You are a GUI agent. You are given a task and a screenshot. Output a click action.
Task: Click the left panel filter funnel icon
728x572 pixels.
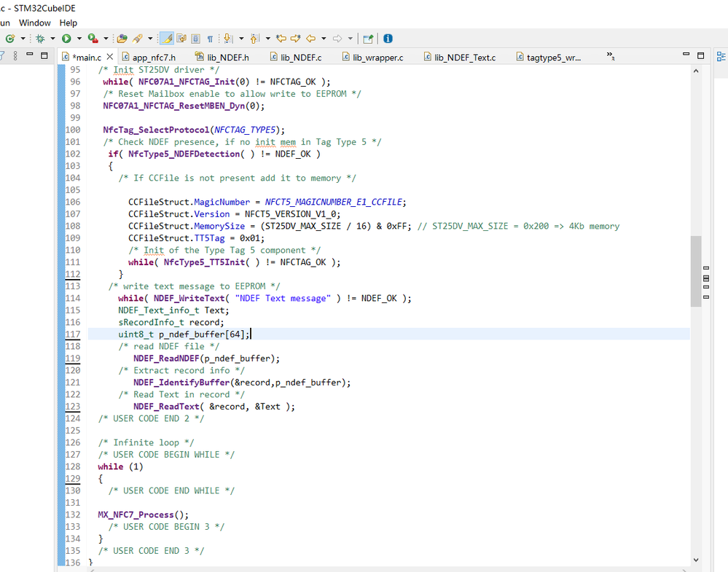(x=2, y=55)
